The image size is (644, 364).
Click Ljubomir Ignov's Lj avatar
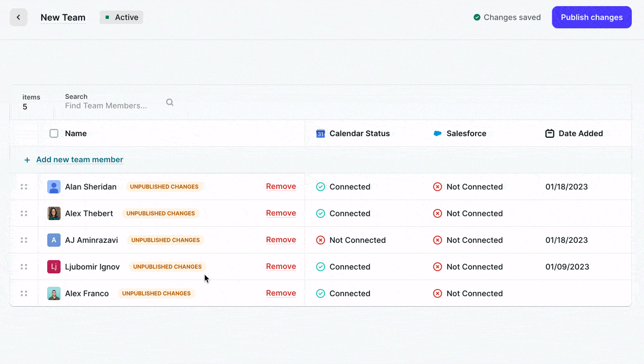(54, 267)
